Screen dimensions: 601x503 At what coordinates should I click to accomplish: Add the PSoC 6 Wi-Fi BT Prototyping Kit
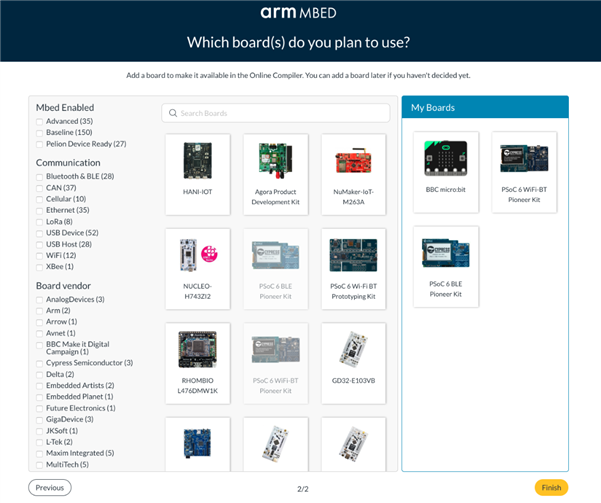pyautogui.click(x=353, y=269)
